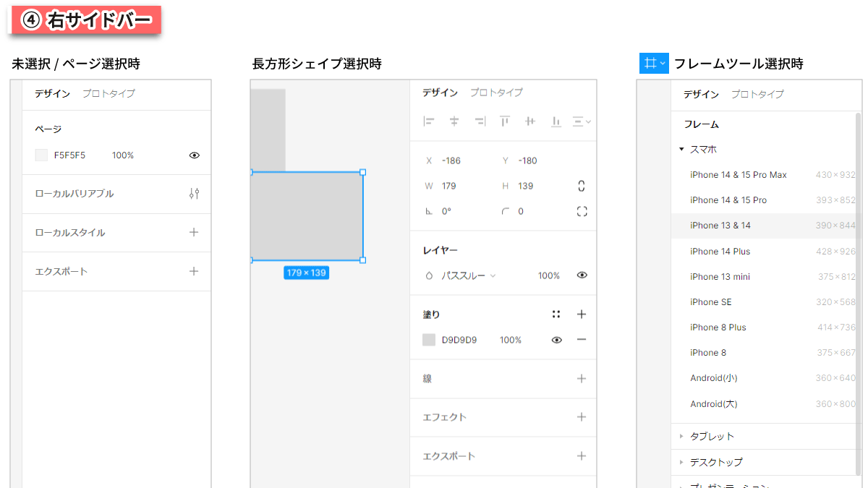Open fill styles four-dot icon in 塗り
Image resolution: width=868 pixels, height=488 pixels.
[x=556, y=314]
